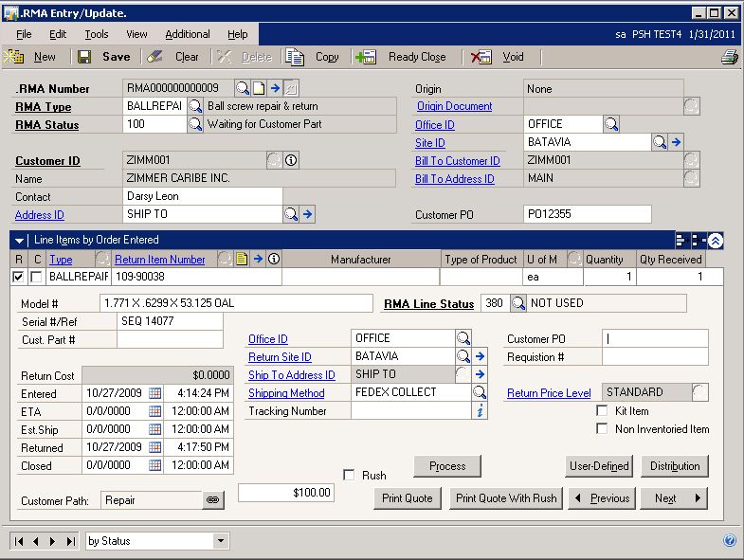Click the Print Quote button
The image size is (744, 560).
(x=408, y=498)
